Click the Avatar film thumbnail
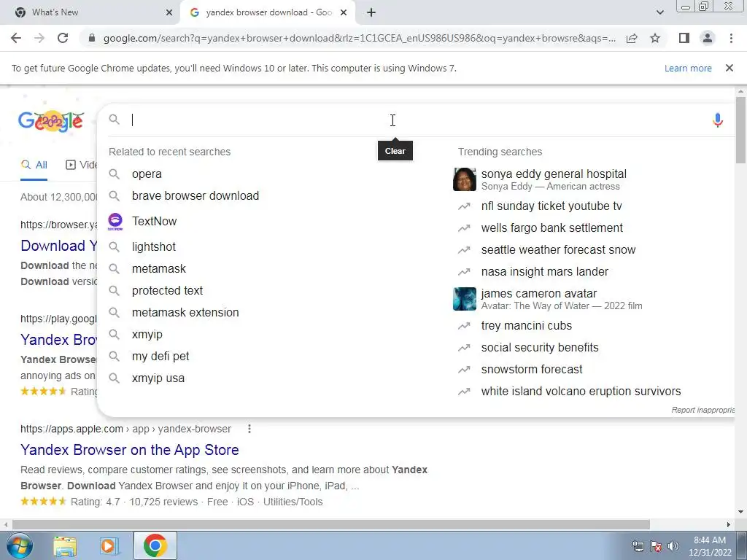The width and height of the screenshot is (747, 560). point(465,299)
